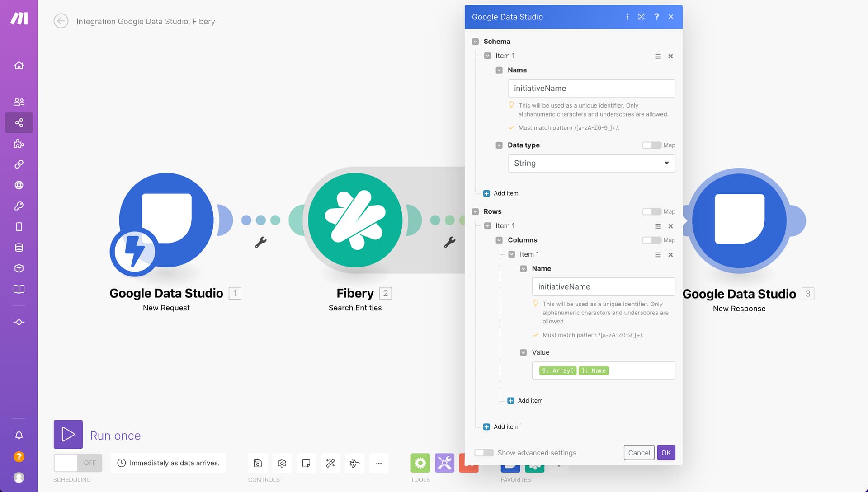868x492 pixels.
Task: Click the sidebar flow control icon
Action: coord(19,322)
